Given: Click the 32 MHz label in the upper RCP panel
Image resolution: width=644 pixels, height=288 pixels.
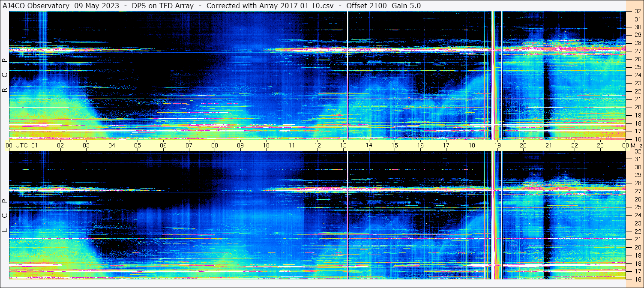Looking at the screenshot, I should point(637,12).
